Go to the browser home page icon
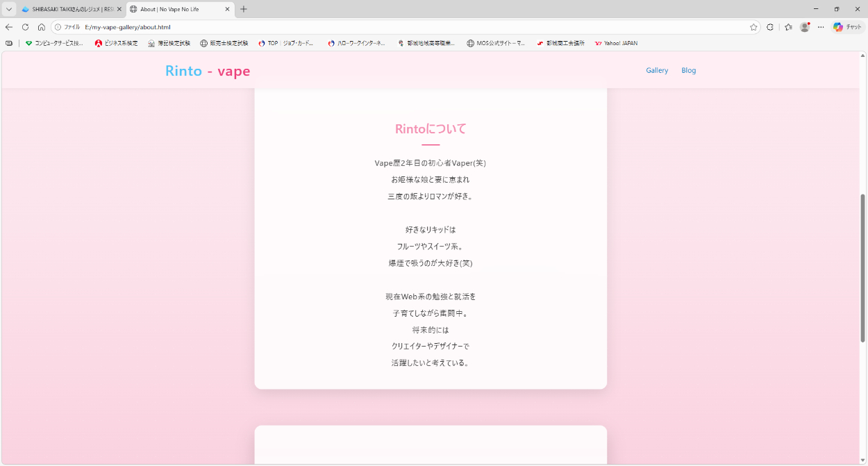 (42, 27)
